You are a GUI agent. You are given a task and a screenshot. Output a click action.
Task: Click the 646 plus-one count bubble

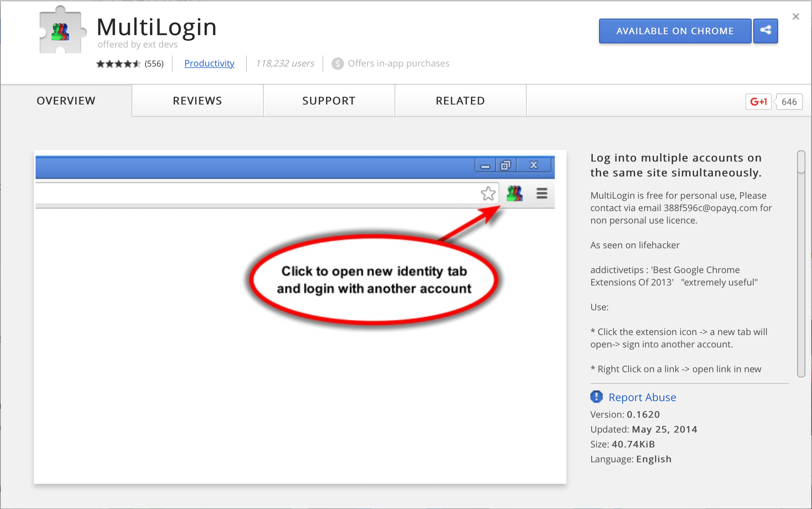[789, 102]
